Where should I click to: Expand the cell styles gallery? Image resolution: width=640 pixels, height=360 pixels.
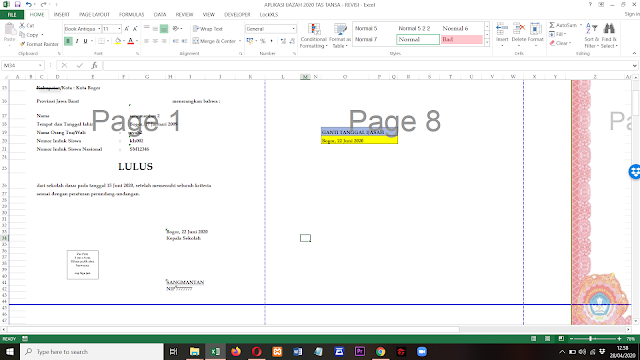(487, 42)
